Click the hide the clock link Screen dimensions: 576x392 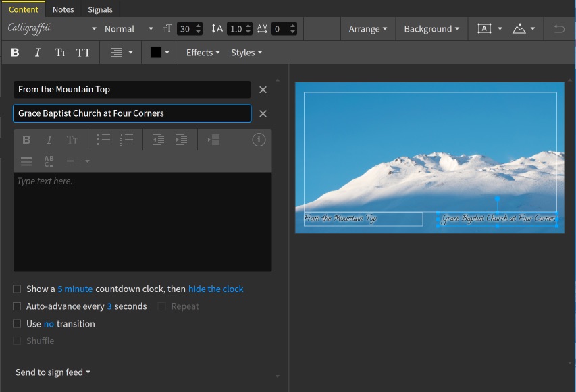coord(216,289)
